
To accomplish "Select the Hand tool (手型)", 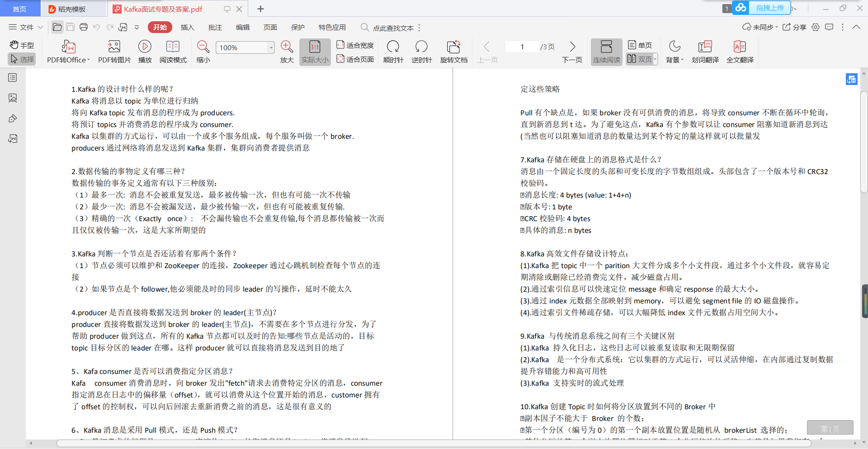I will [22, 45].
